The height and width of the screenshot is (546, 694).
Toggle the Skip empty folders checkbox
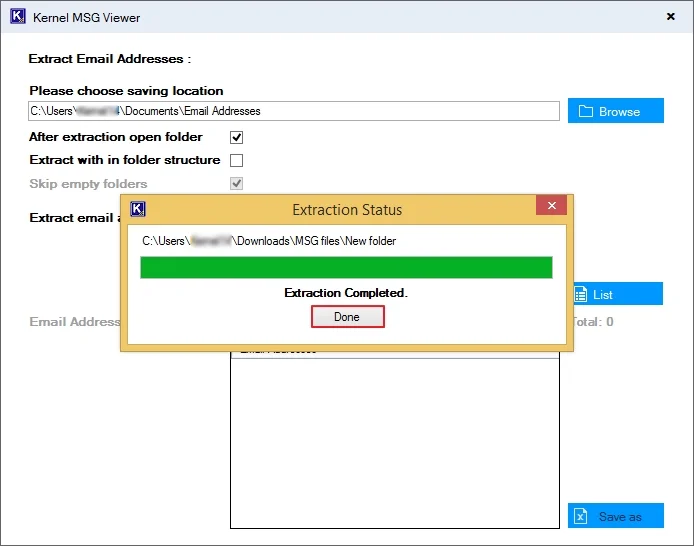click(x=237, y=184)
